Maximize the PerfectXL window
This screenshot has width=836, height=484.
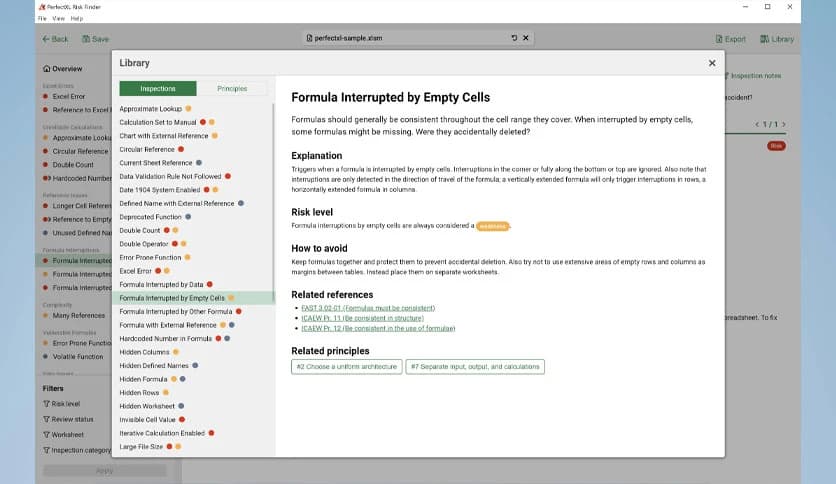pos(768,7)
